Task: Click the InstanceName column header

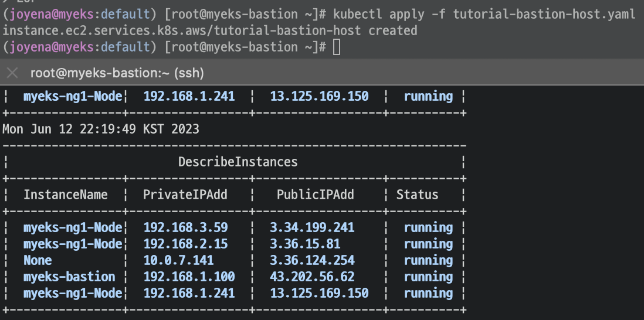Action: tap(65, 195)
